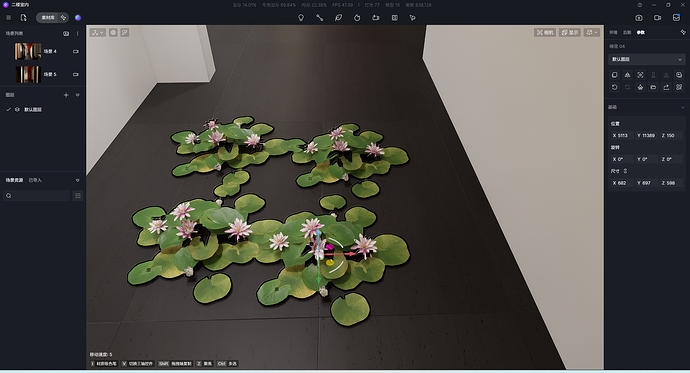Select the leaf vegetation tool

click(338, 18)
